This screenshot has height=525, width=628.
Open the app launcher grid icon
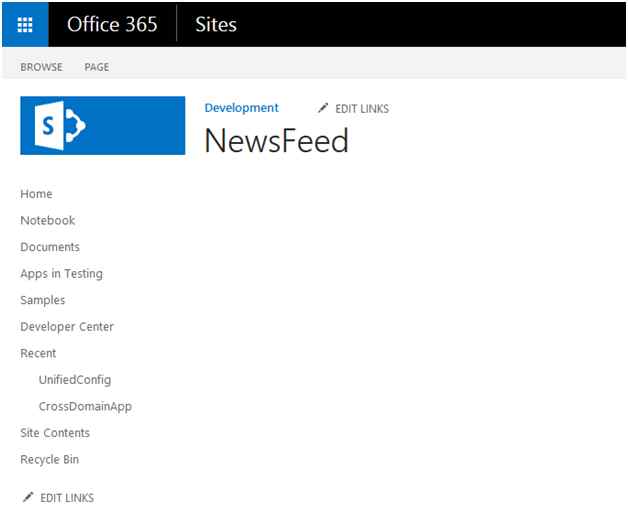click(25, 24)
